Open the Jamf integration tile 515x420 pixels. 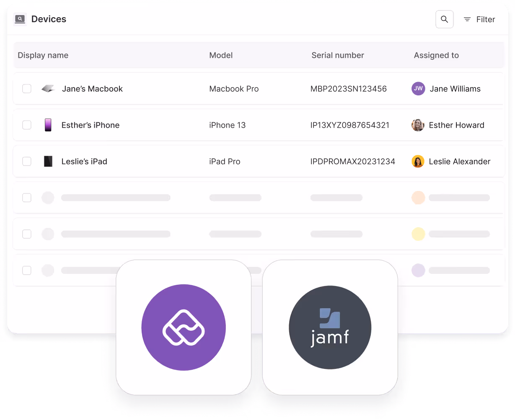330,327
